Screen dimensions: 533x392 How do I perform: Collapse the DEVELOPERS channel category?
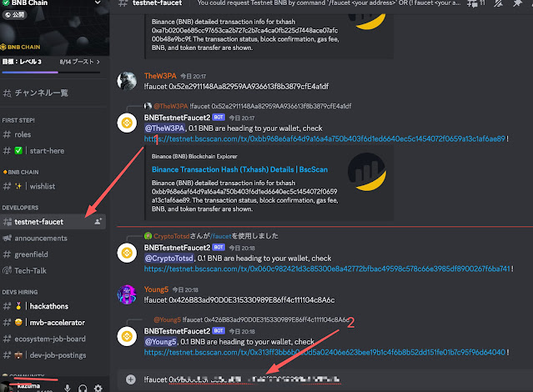tap(20, 208)
